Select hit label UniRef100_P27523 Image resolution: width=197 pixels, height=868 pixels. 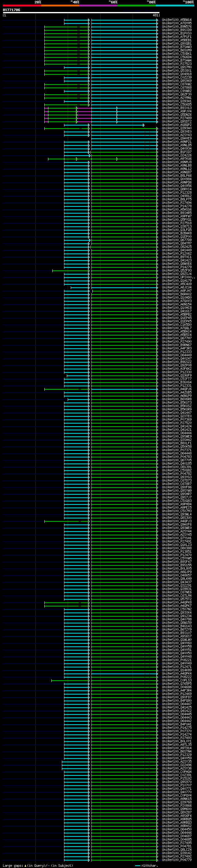(x=177, y=64)
